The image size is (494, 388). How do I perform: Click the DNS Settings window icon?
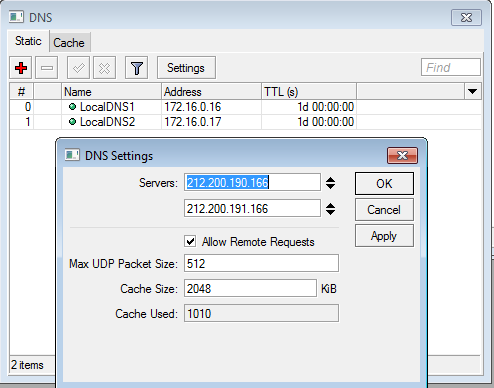(x=72, y=155)
